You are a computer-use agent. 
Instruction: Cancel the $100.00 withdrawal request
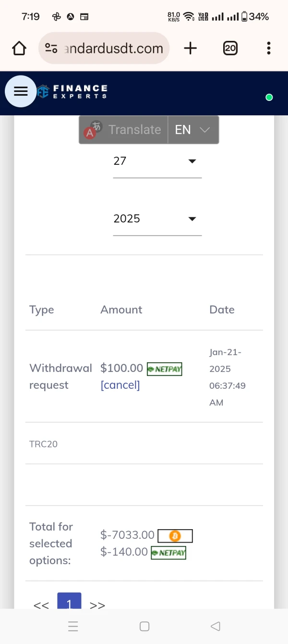[120, 385]
